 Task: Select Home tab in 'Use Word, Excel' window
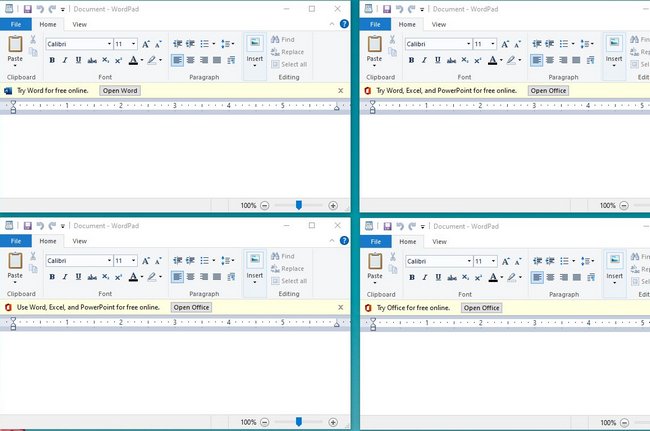[48, 241]
